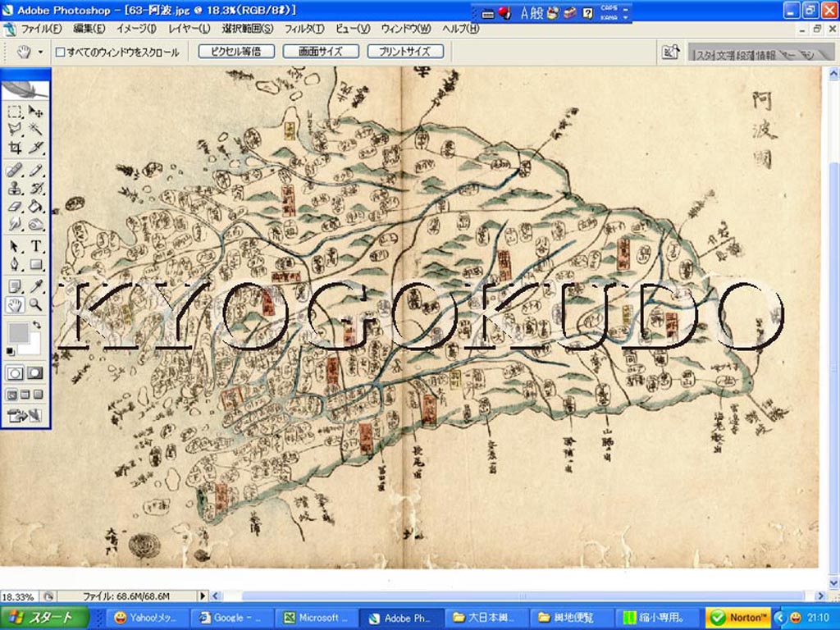Select the Sponge tool
Screen dimensions: 840x630
pyautogui.click(x=35, y=224)
